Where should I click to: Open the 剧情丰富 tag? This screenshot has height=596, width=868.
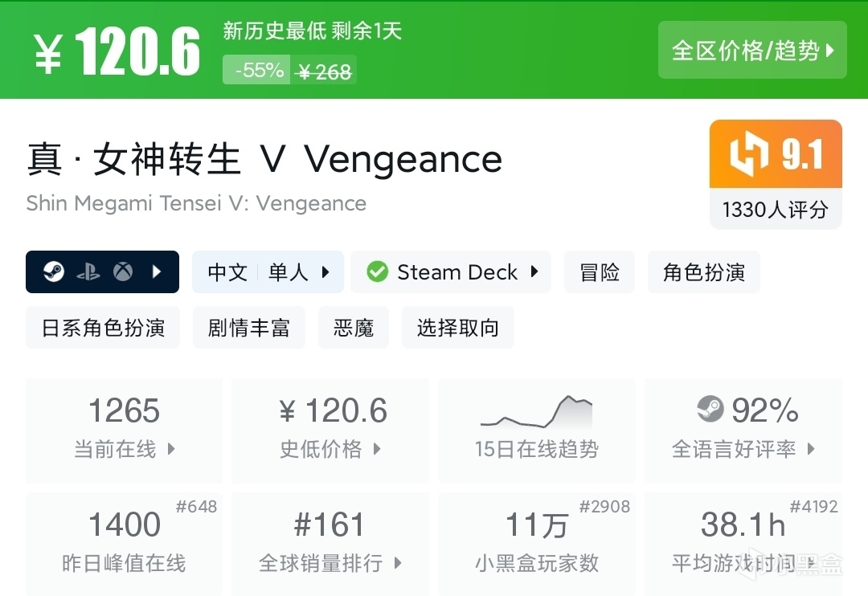pos(249,328)
